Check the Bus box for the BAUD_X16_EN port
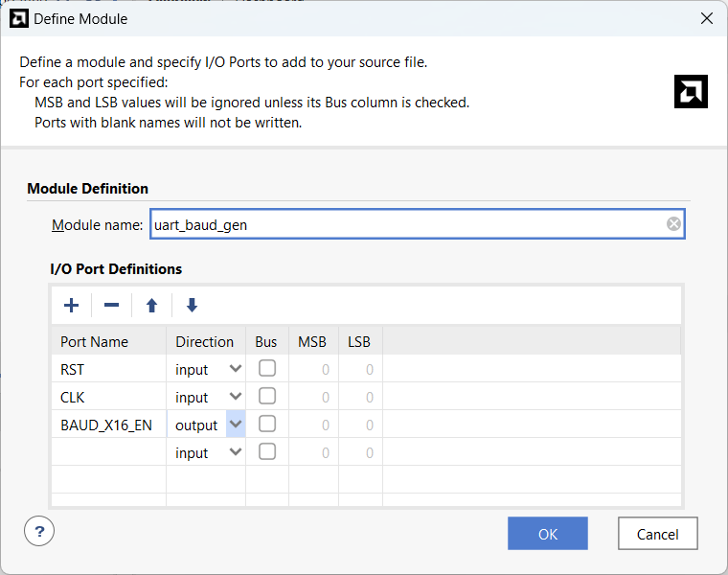Viewport: 728px width, 575px height. [x=267, y=424]
